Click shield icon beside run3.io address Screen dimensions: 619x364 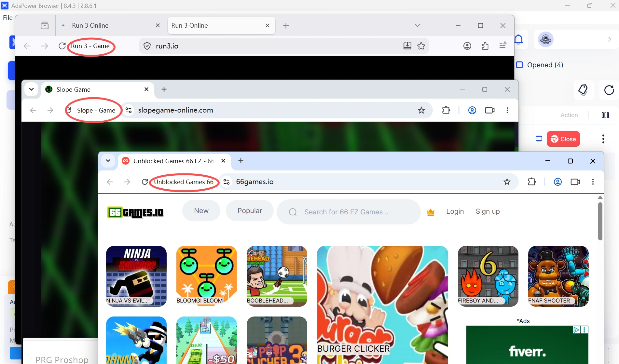(x=147, y=46)
